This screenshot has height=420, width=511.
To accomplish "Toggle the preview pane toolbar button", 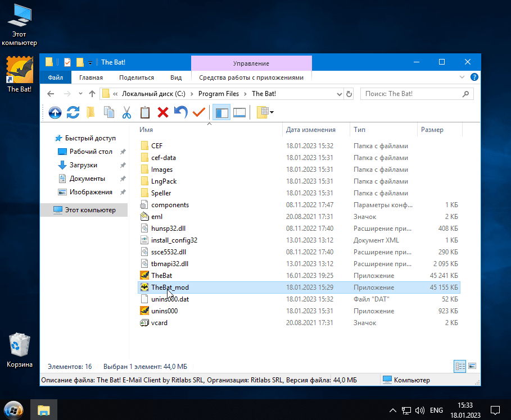I will tap(239, 112).
